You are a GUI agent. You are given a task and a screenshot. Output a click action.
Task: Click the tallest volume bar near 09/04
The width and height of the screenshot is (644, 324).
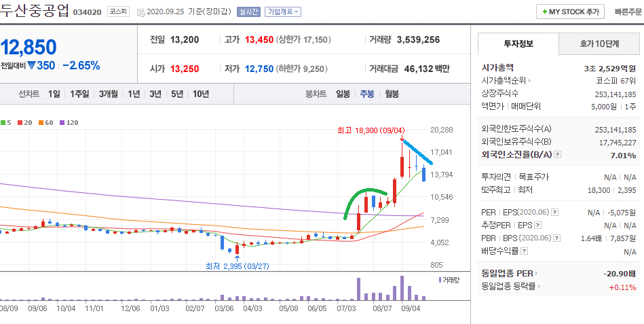(402, 288)
